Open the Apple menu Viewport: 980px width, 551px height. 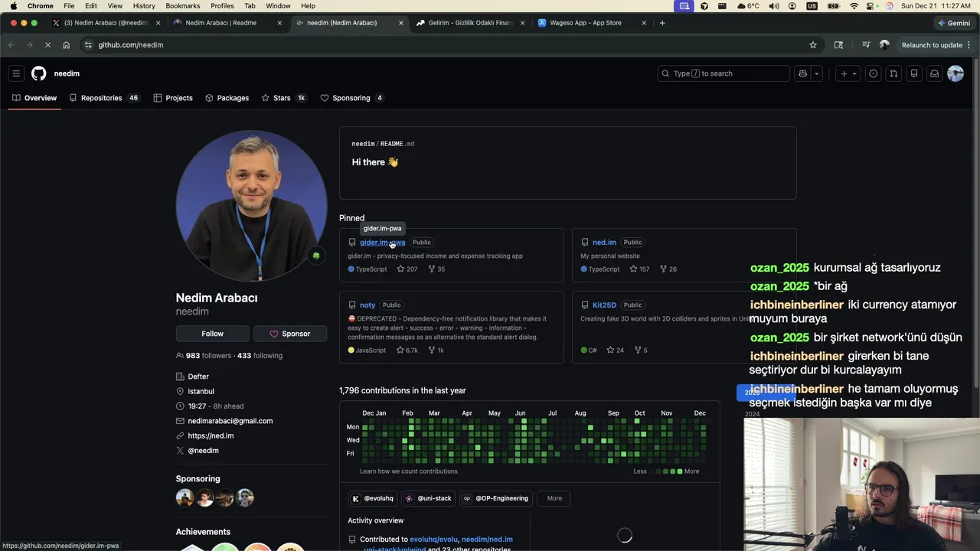(x=13, y=5)
